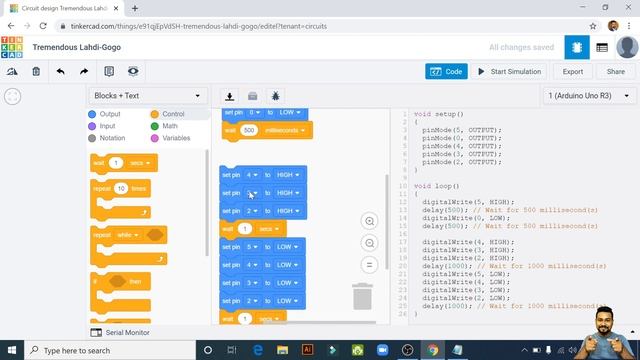This screenshot has height=360, width=640.
Task: Open libraries icon
Action: [x=253, y=96]
